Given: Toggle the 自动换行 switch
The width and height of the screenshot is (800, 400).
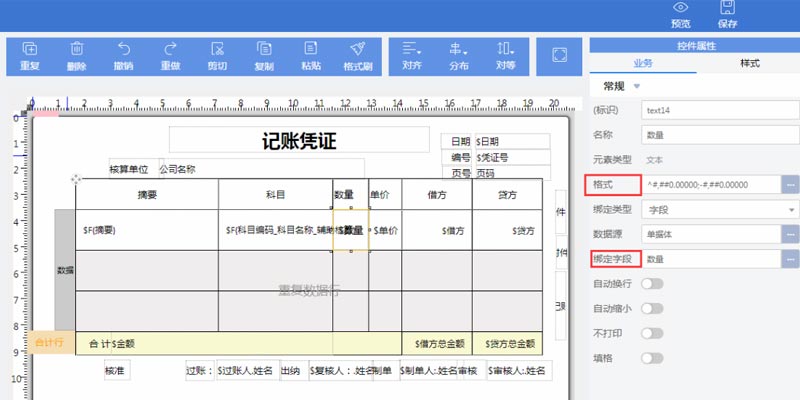Looking at the screenshot, I should pyautogui.click(x=652, y=284).
